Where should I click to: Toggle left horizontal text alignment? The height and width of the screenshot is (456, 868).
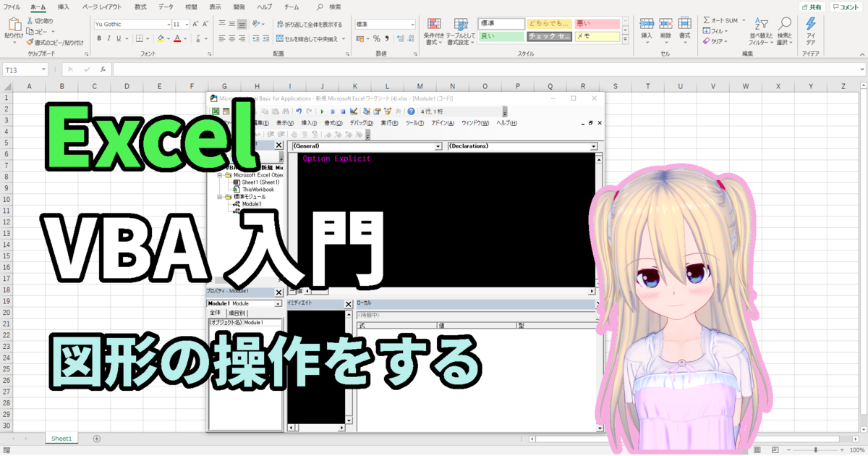222,38
